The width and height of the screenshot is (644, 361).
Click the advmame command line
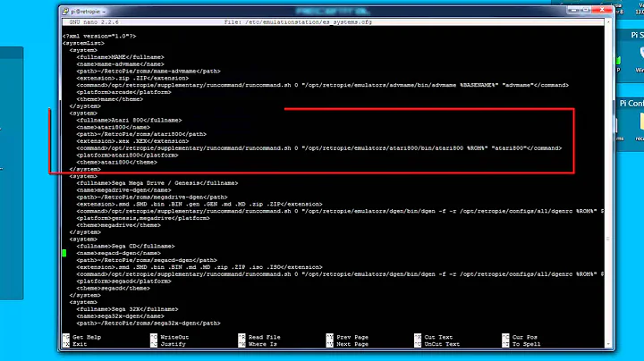(322, 85)
